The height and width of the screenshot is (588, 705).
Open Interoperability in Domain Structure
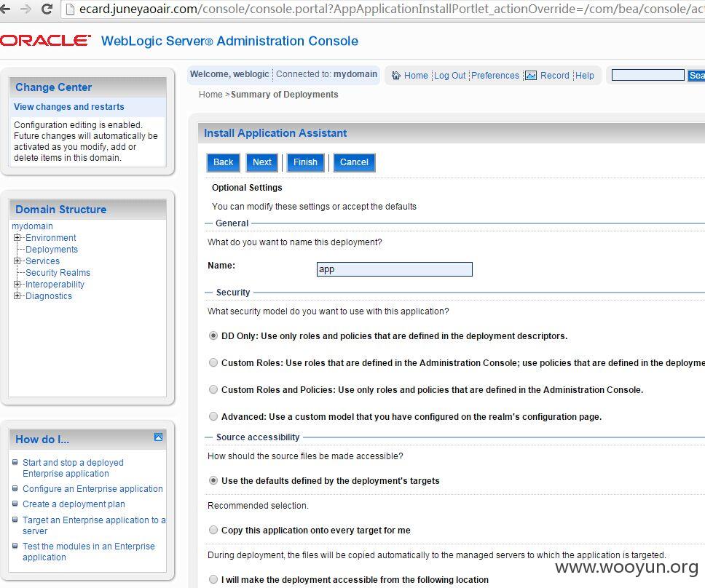point(55,285)
